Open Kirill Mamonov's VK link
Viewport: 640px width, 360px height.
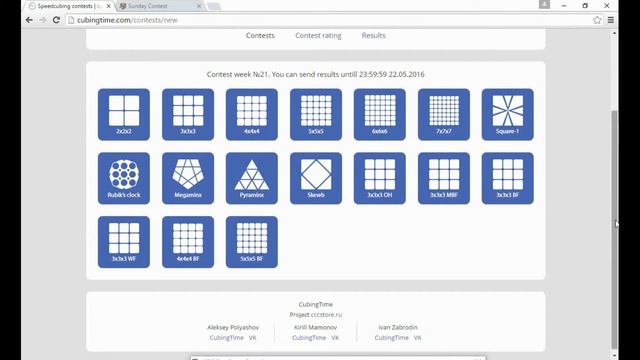(x=335, y=338)
